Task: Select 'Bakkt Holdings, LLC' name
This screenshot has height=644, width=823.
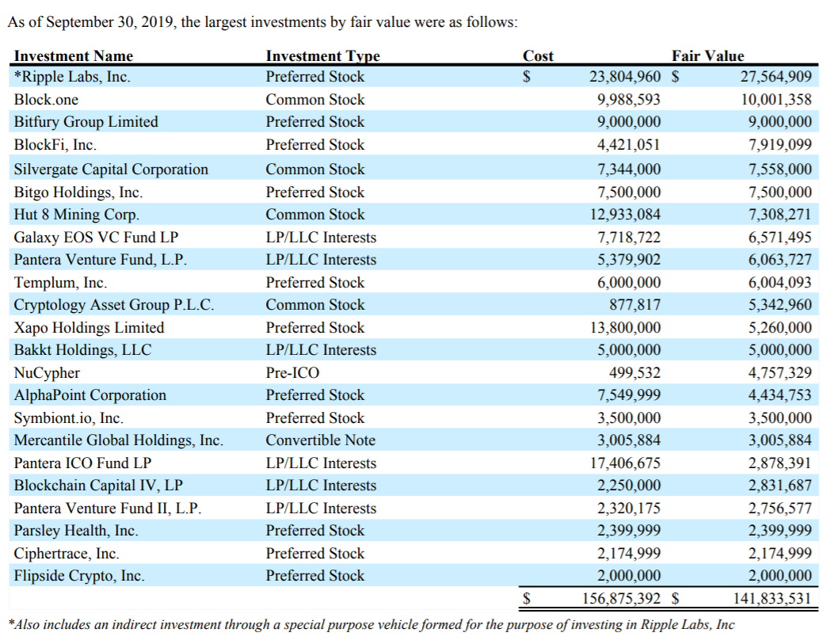Action: 82,350
